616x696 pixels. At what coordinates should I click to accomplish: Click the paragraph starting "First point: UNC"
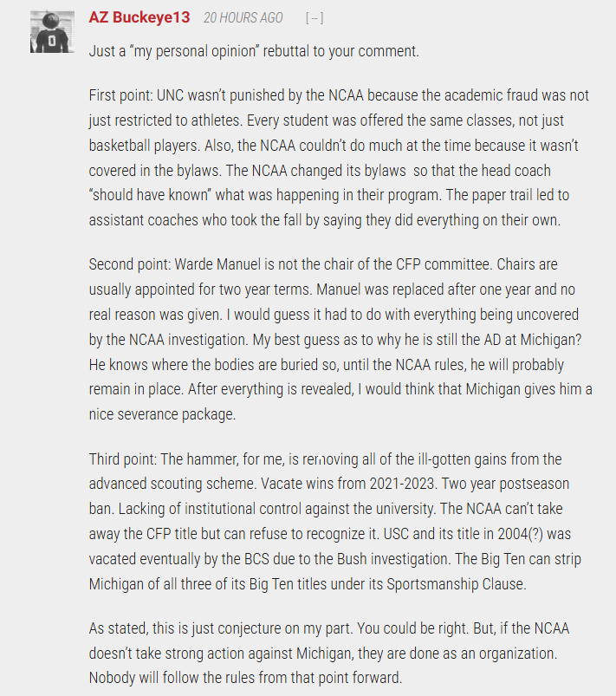[x=339, y=158]
